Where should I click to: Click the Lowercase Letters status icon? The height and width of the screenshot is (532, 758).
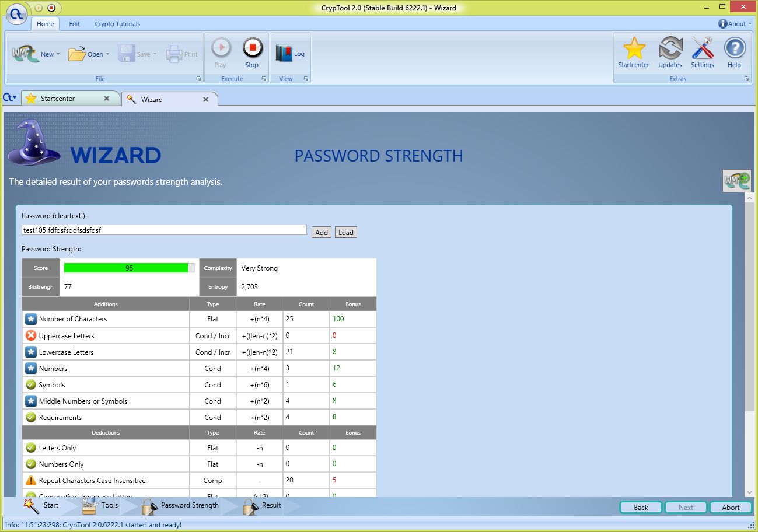[31, 352]
